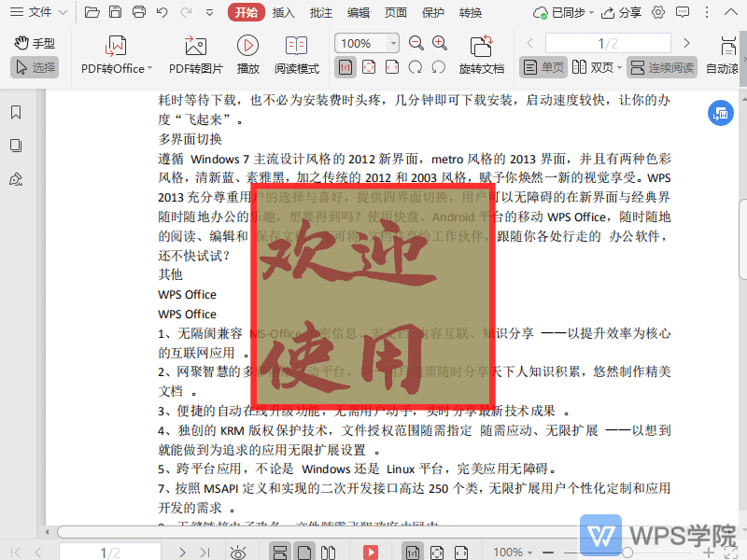Open PDF转Office conversion tool
The image size is (747, 560).
(115, 54)
